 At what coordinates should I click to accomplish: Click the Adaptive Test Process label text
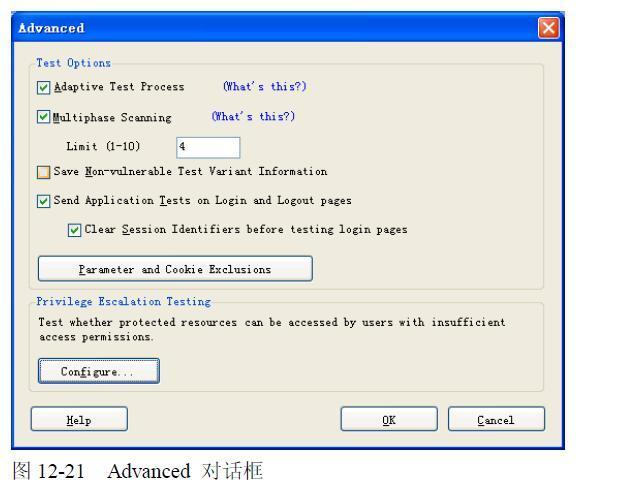(x=119, y=87)
